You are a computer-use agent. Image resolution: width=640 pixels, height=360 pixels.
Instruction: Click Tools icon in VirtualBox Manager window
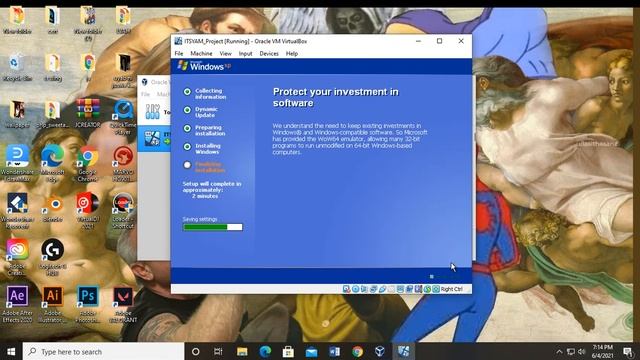pyautogui.click(x=153, y=111)
